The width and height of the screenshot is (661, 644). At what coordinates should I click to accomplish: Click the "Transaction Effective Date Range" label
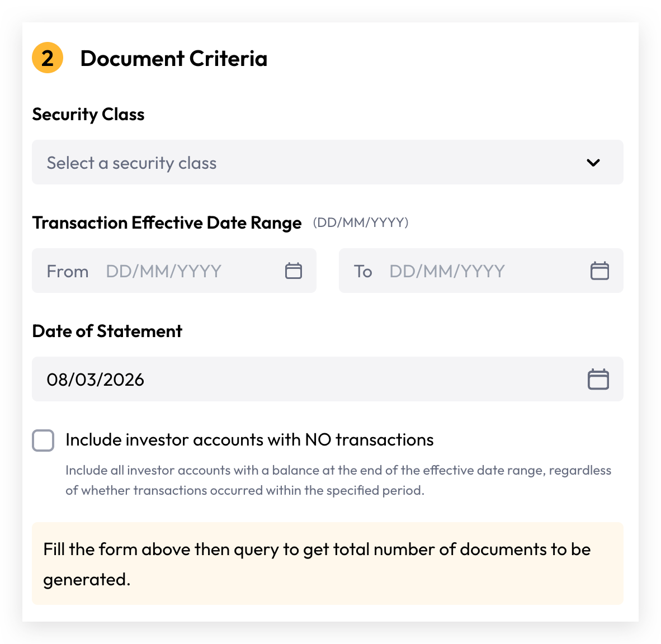(167, 223)
